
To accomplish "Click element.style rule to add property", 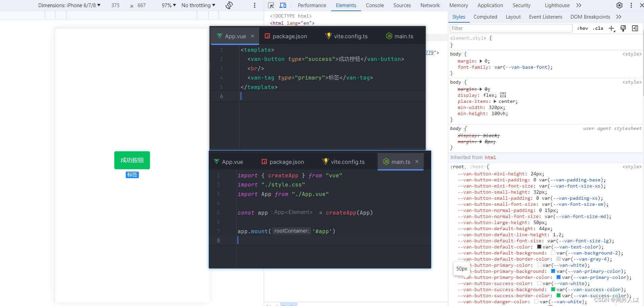I will click(471, 38).
